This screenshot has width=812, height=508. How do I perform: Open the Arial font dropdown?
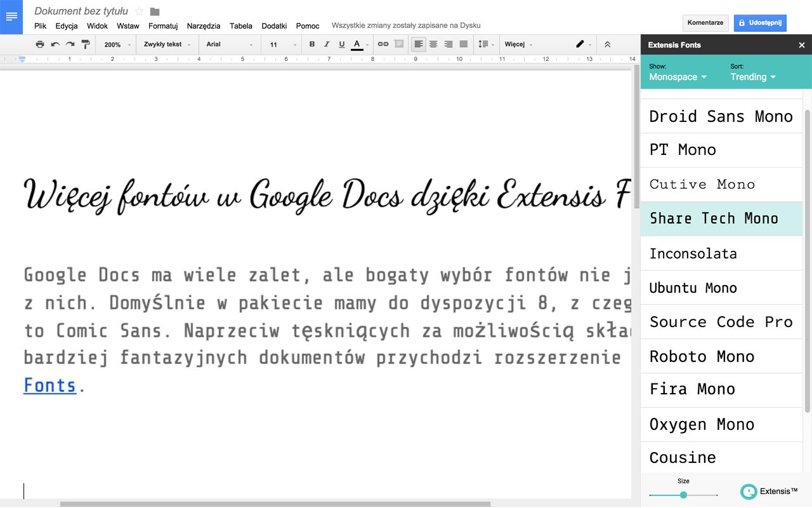230,44
